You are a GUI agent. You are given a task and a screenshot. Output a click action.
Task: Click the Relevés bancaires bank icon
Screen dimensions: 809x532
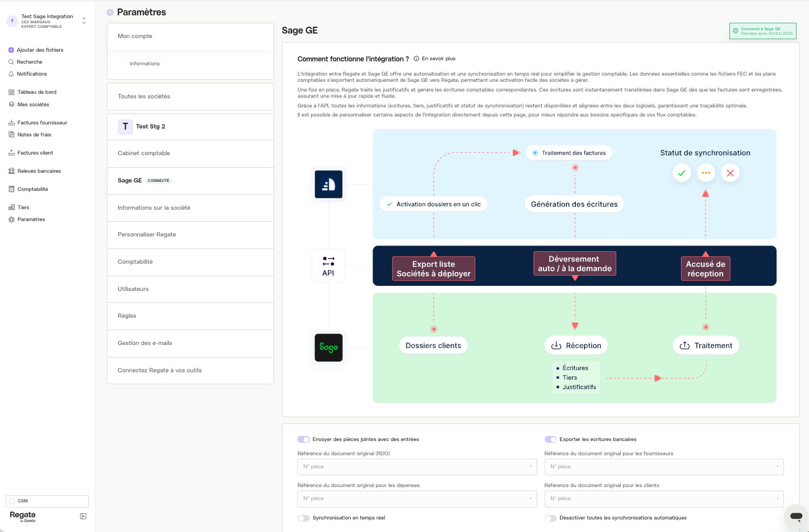click(x=11, y=171)
